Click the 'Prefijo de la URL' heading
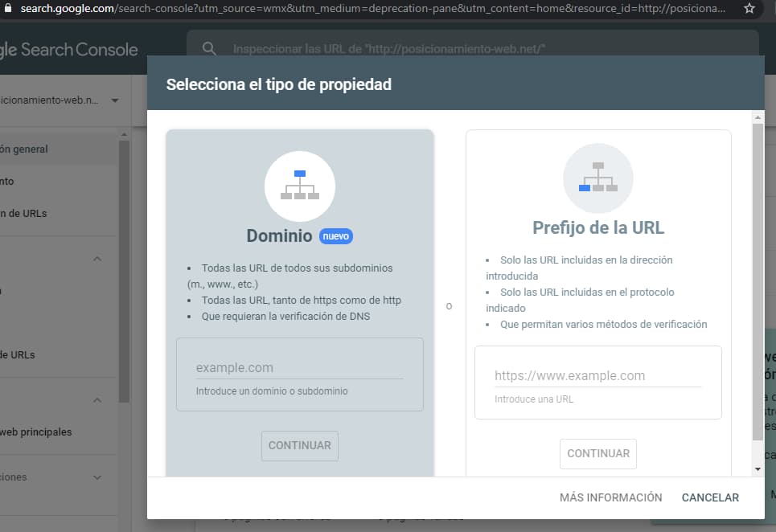 598,227
